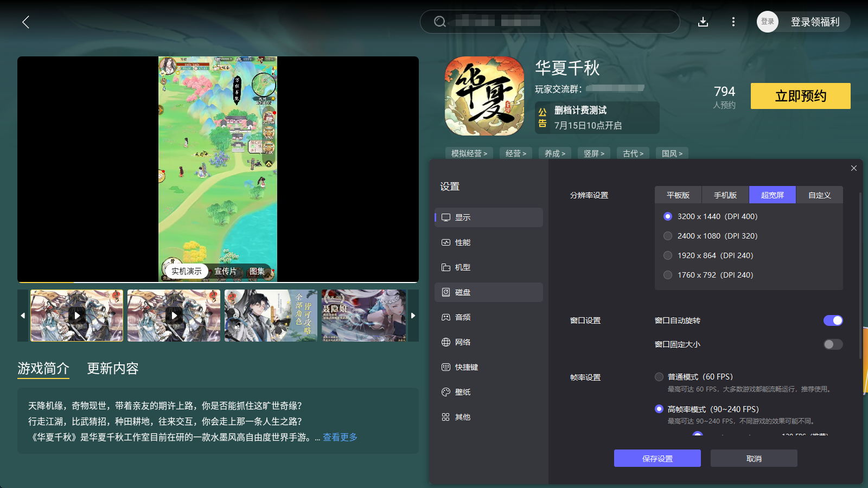
Task: Open 磁盘 disk settings
Action: click(489, 292)
